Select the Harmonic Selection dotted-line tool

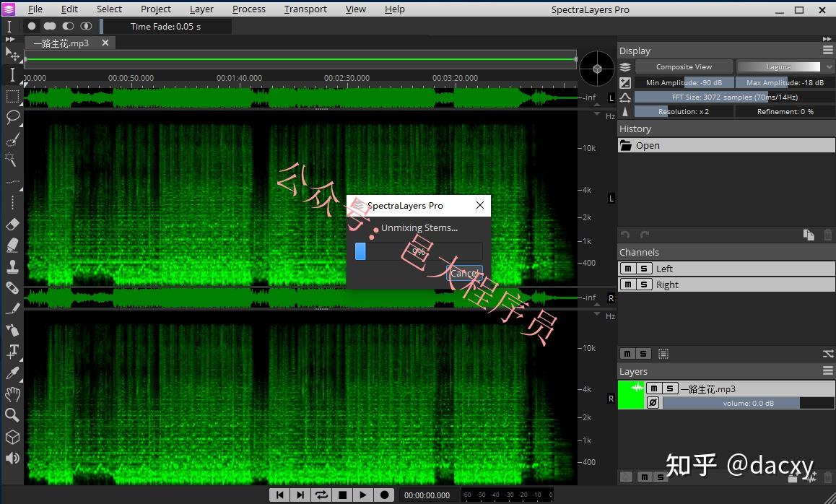pos(12,202)
